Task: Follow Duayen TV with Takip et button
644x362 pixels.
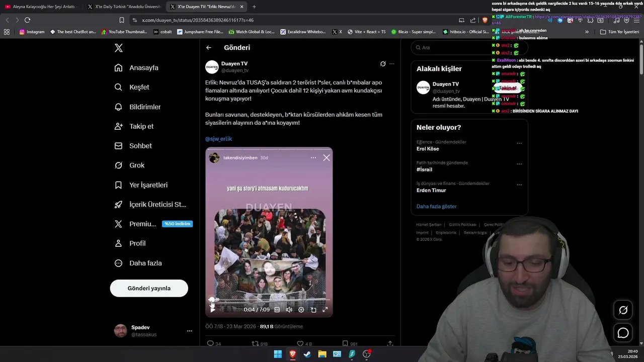Action: tap(508, 88)
